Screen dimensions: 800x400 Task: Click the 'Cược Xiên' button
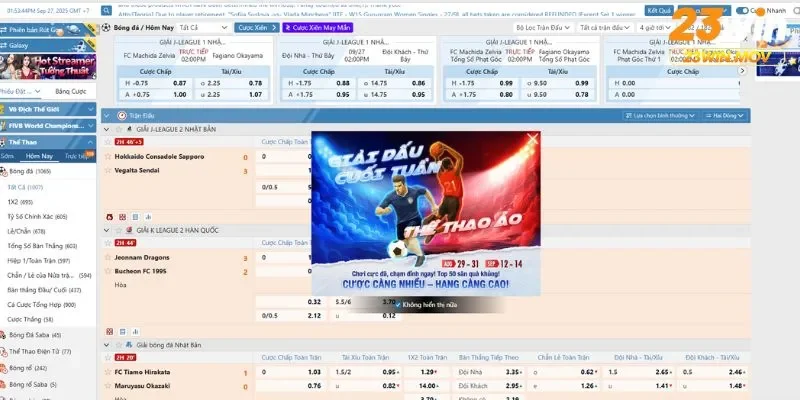254,28
